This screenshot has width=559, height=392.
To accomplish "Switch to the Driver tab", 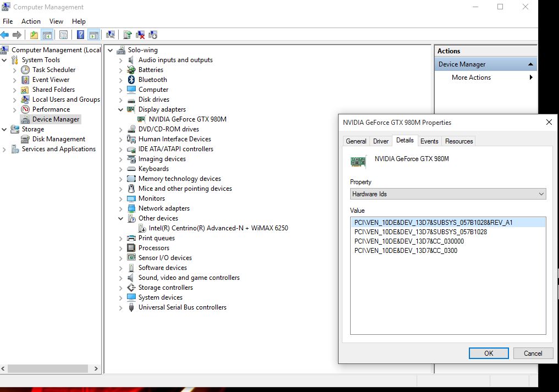I will 381,141.
